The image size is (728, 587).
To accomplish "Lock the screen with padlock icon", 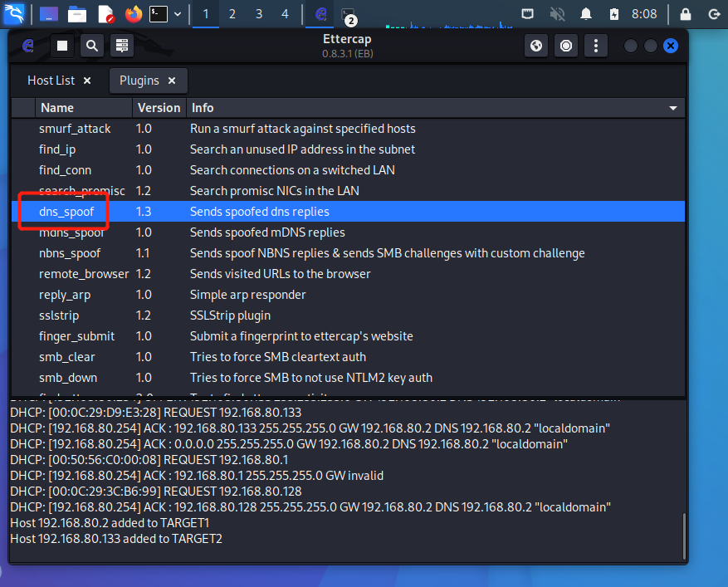I will pyautogui.click(x=686, y=14).
